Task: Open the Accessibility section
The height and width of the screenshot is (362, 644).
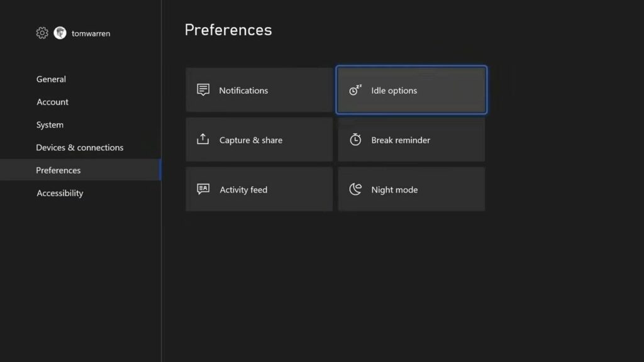Action: coord(60,193)
